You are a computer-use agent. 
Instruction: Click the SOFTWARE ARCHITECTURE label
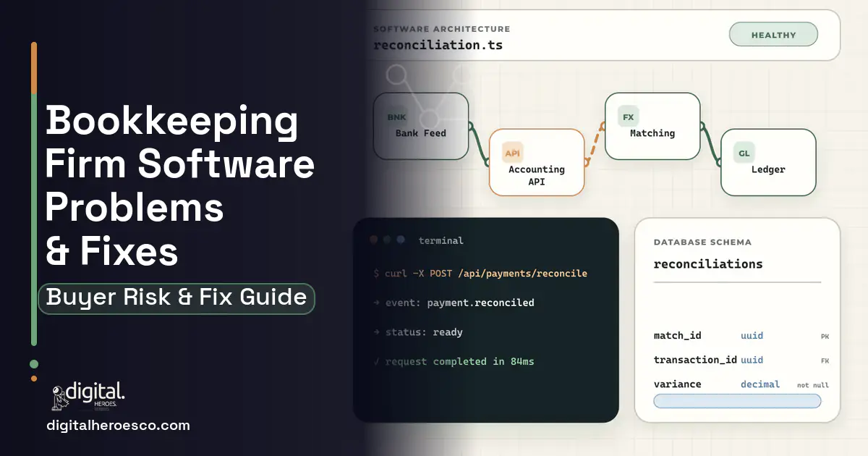point(441,29)
